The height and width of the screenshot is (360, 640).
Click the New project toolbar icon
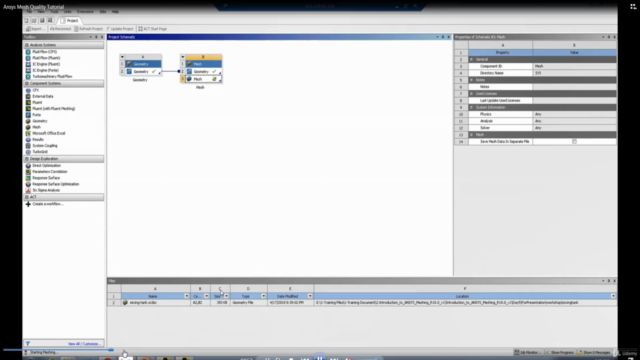point(27,20)
